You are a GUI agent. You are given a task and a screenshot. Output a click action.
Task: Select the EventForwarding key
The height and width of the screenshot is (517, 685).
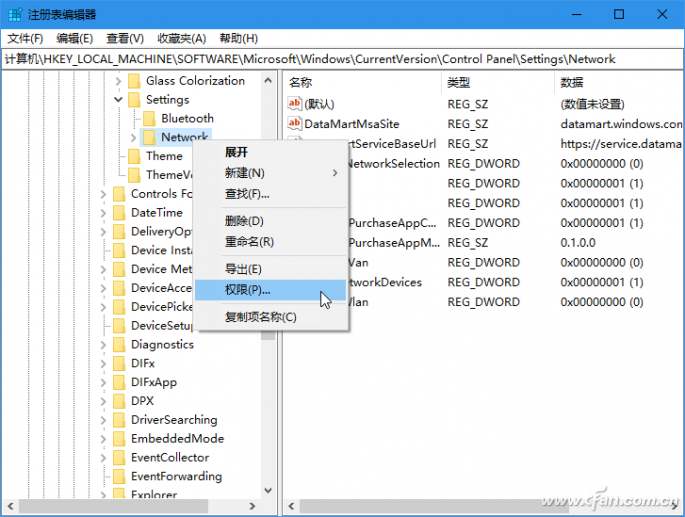[176, 476]
